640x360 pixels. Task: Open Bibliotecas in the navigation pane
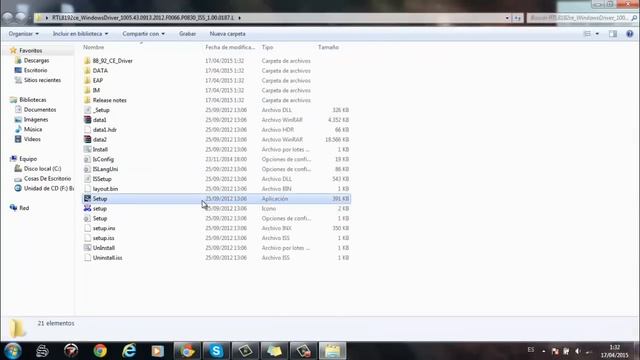33,100
